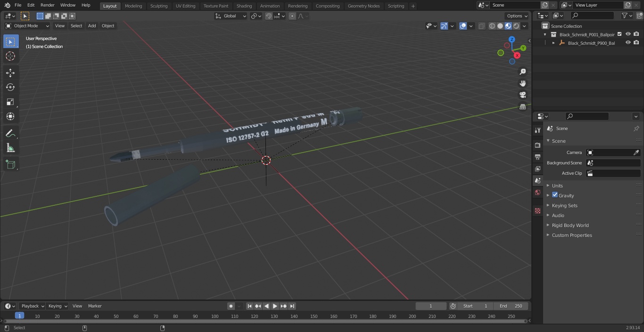The height and width of the screenshot is (332, 644).
Task: Toggle X-ray mode
Action: tap(481, 26)
